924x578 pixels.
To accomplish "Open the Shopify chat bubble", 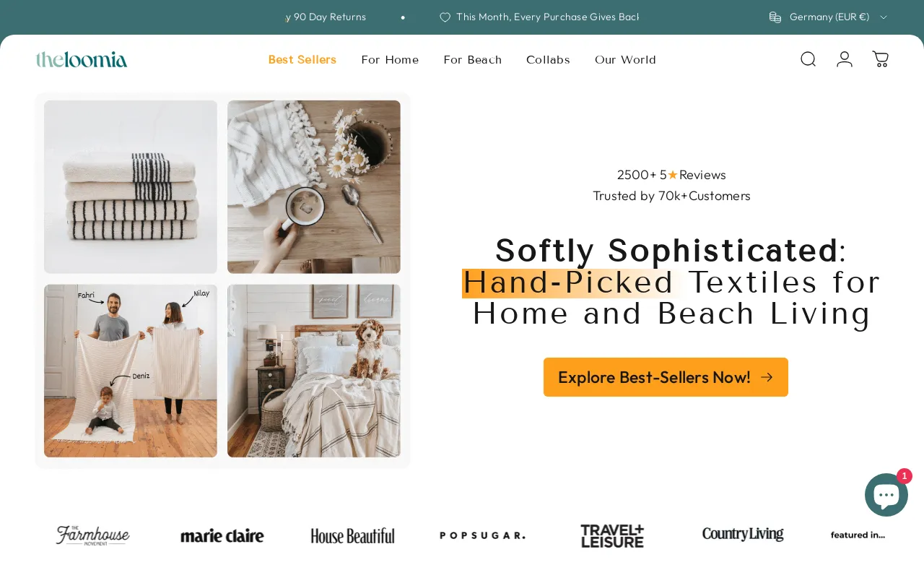I will [886, 495].
